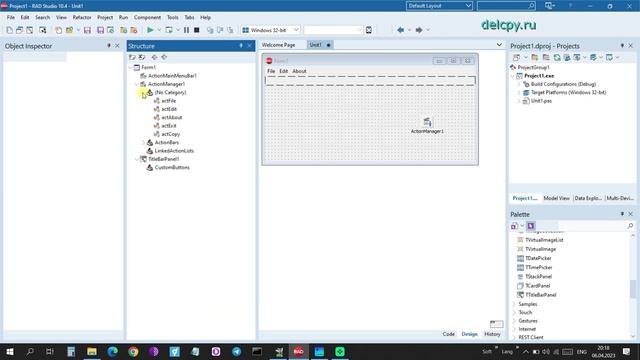This screenshot has width=640, height=360.
Task: Open Telegram from the taskbar
Action: pyautogui.click(x=236, y=351)
